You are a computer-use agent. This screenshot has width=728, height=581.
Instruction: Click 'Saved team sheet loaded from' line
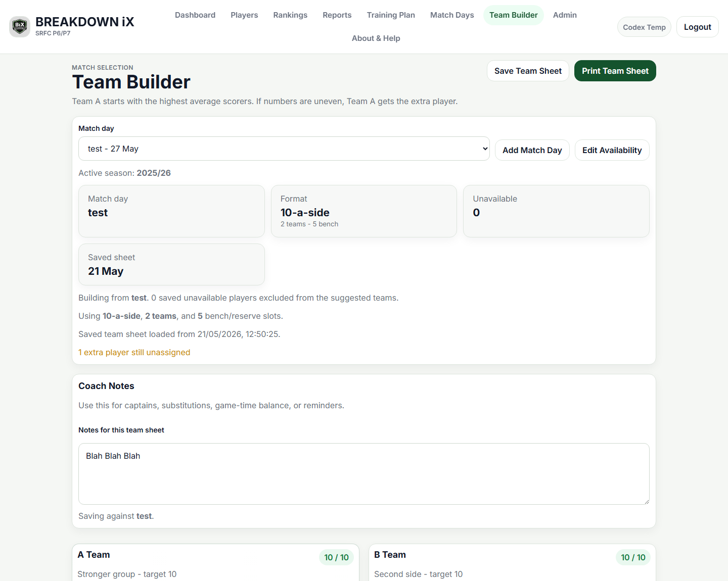point(179,334)
